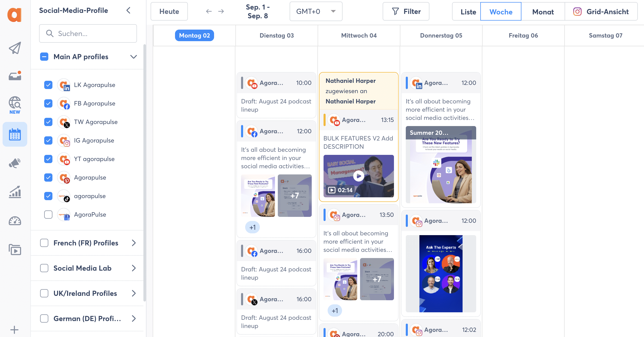Click Heute navigation button
Screen dimensions: 644x337
click(x=170, y=11)
